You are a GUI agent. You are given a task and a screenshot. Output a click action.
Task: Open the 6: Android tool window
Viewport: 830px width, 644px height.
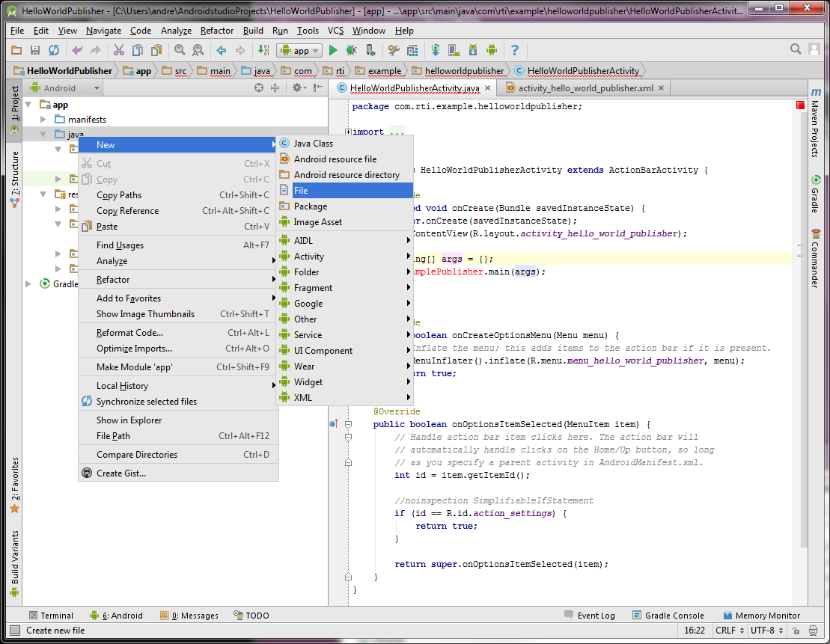click(x=117, y=616)
